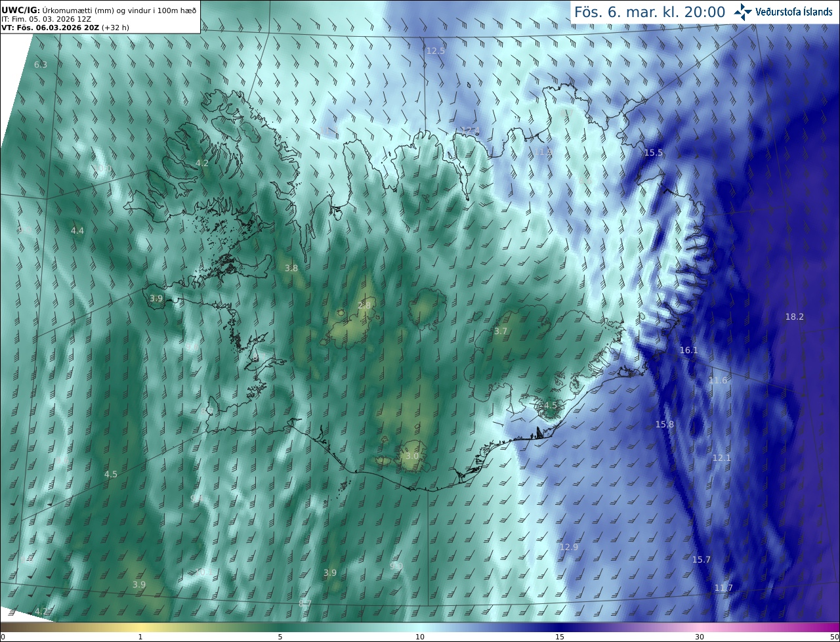Click the 15.7 value on the map

pos(702,559)
